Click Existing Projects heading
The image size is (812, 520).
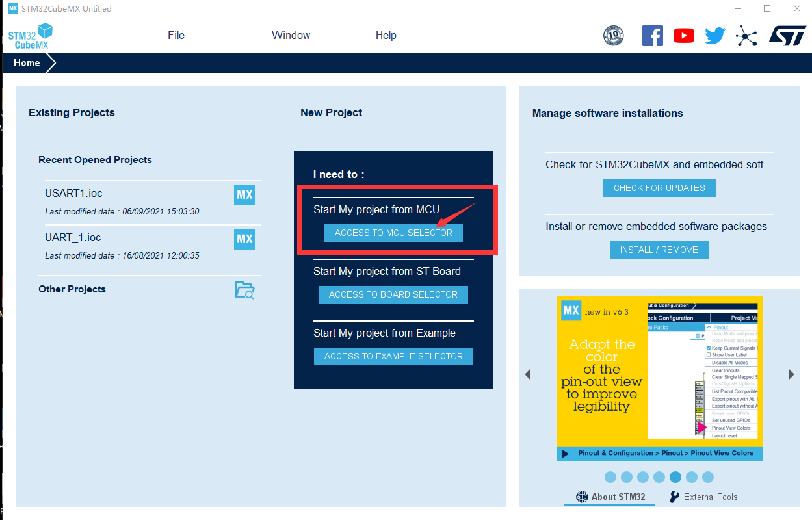72,112
